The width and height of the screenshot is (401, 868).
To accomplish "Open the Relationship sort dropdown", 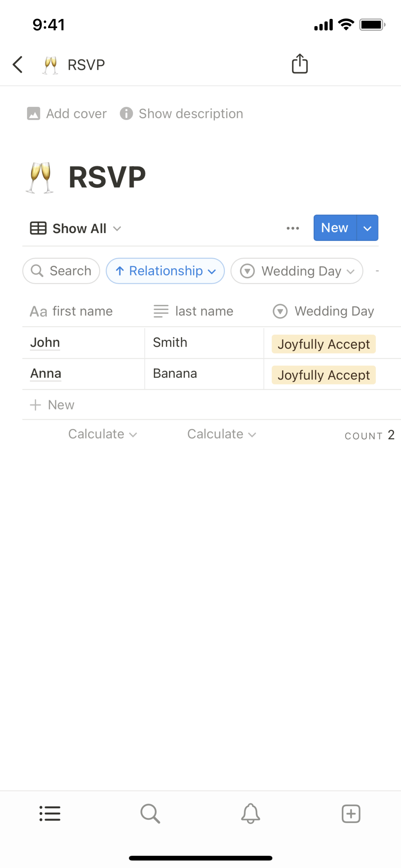I will [165, 271].
